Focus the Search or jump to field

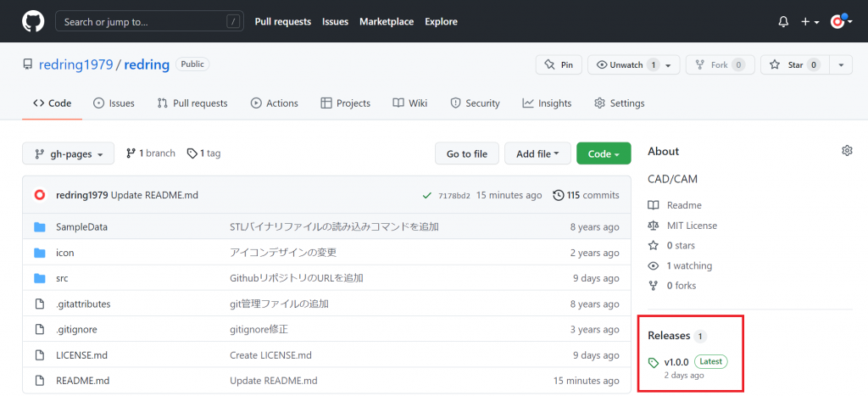click(x=149, y=21)
